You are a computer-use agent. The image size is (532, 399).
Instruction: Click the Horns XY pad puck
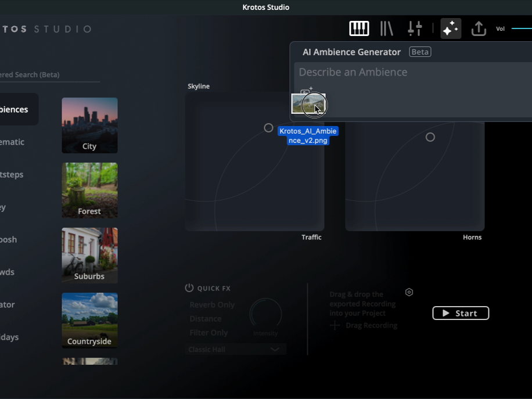pyautogui.click(x=430, y=137)
